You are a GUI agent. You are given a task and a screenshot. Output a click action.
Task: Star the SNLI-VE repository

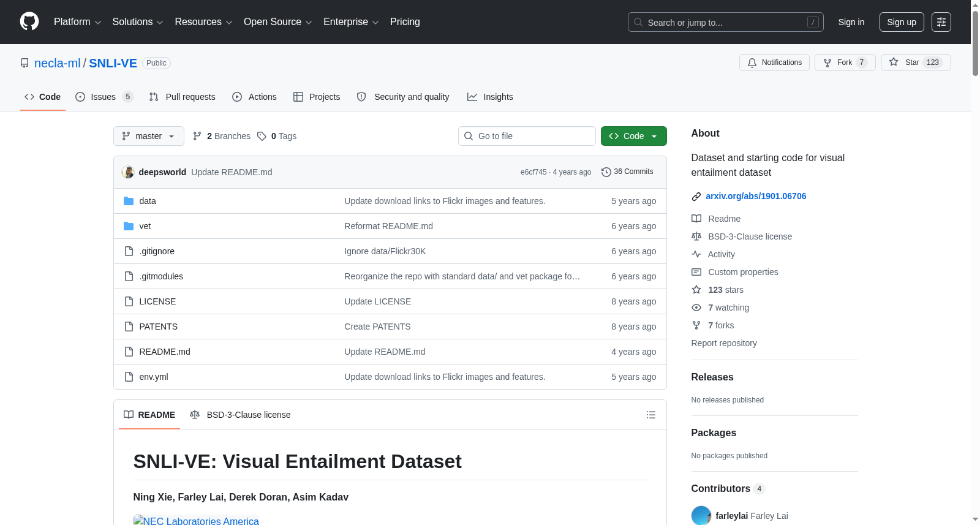pos(916,62)
